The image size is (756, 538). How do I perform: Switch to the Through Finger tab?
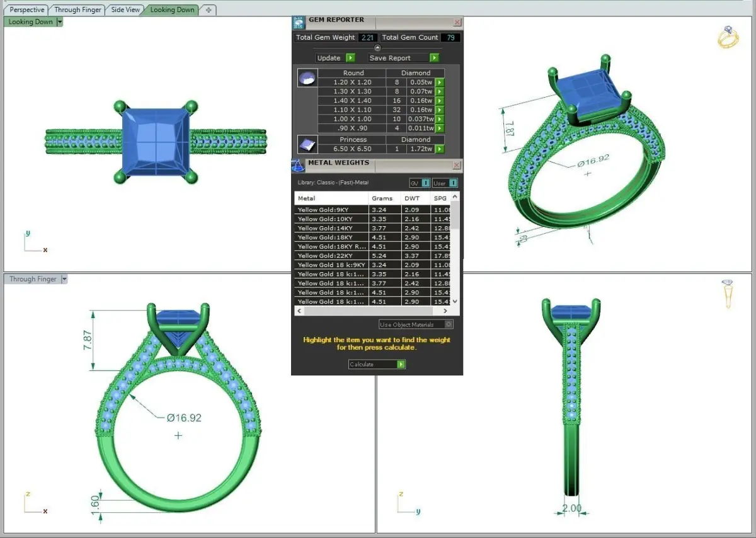77,10
